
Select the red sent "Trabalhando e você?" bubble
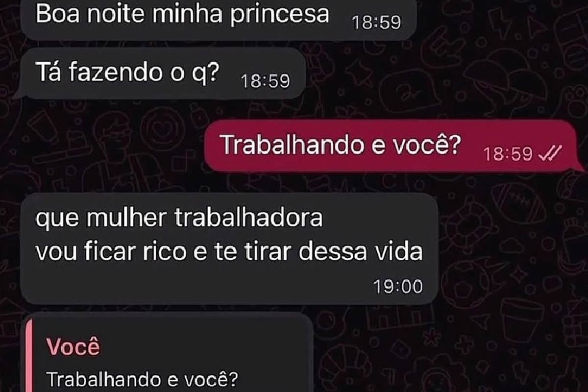[395, 146]
